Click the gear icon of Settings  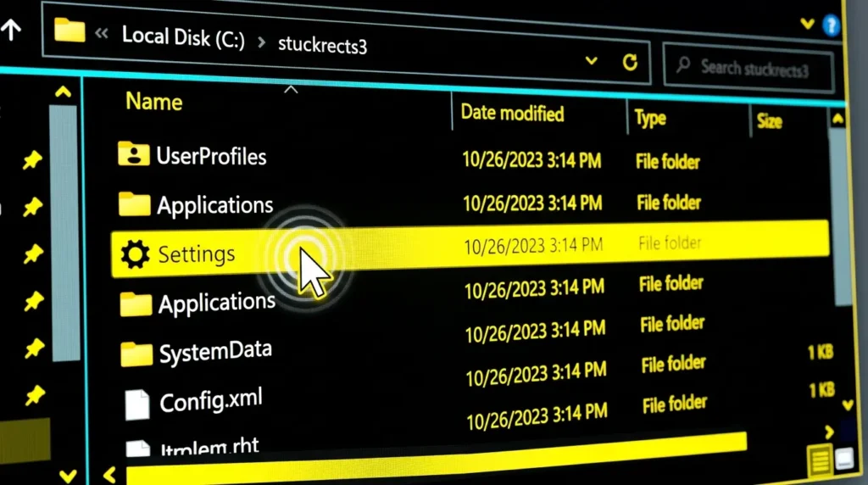point(135,254)
